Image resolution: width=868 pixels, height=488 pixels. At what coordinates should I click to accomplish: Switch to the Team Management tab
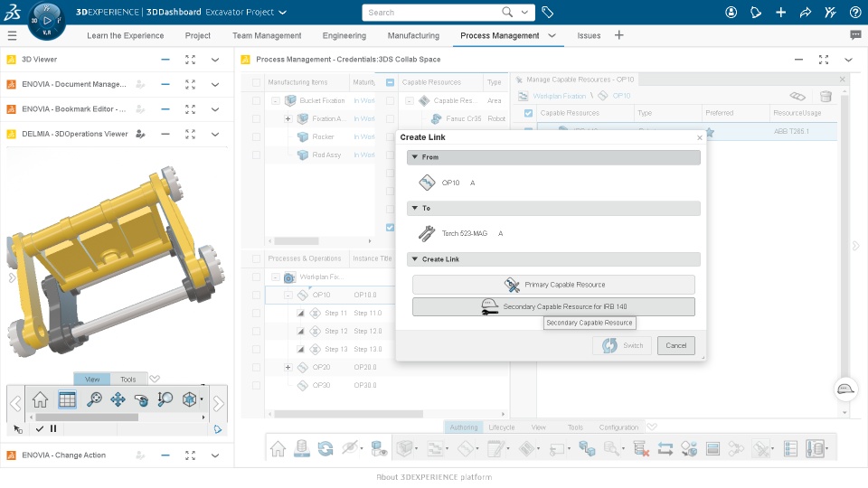click(267, 35)
